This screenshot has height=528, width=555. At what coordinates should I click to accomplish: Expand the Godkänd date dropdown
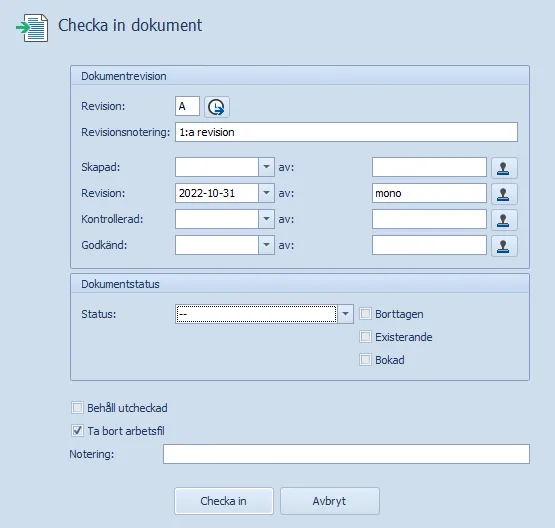point(267,245)
